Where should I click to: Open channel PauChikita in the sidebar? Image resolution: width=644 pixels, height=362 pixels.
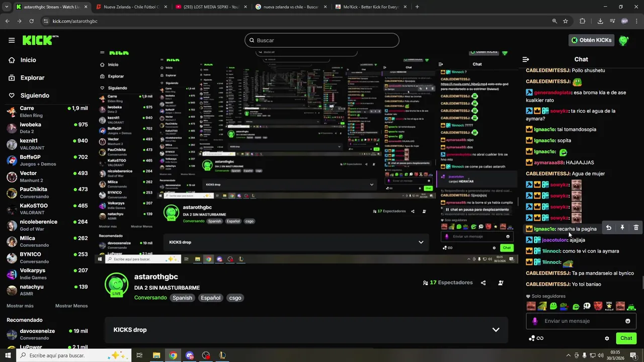coord(47,193)
